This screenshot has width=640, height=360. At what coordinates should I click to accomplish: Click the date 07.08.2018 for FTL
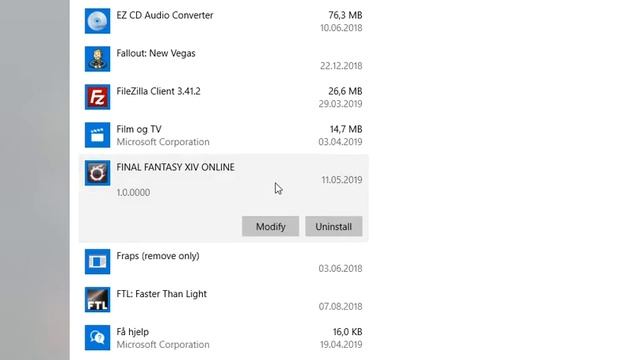340,307
